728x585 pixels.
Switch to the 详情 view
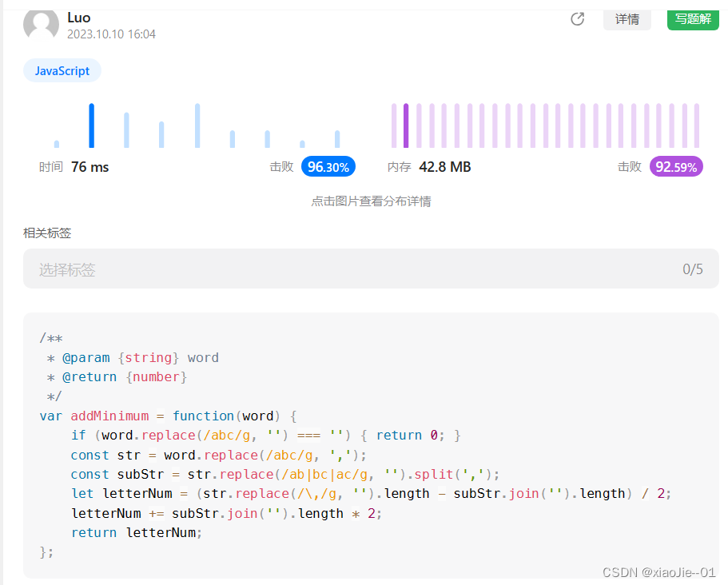coord(627,19)
